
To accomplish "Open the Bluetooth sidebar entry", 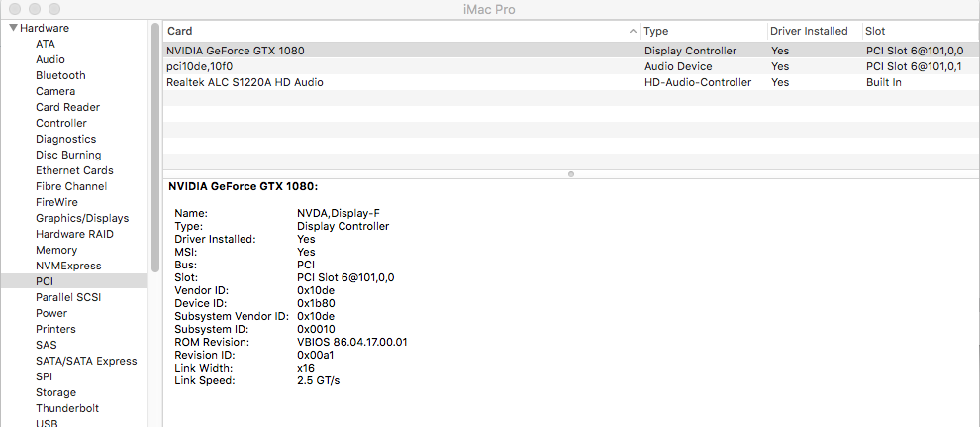I will [60, 75].
